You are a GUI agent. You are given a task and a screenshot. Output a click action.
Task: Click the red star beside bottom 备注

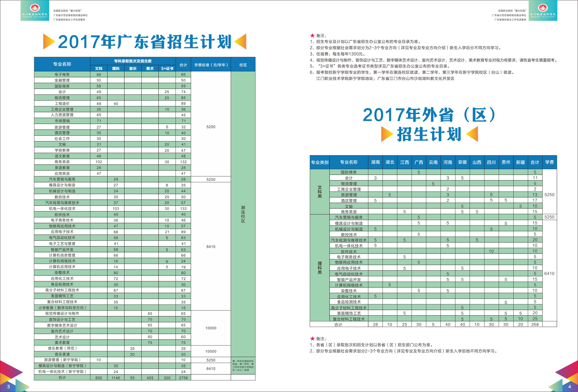pos(312,339)
